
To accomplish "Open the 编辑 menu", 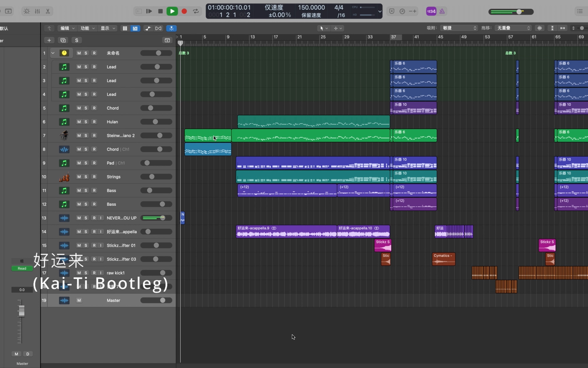I will pyautogui.click(x=67, y=28).
